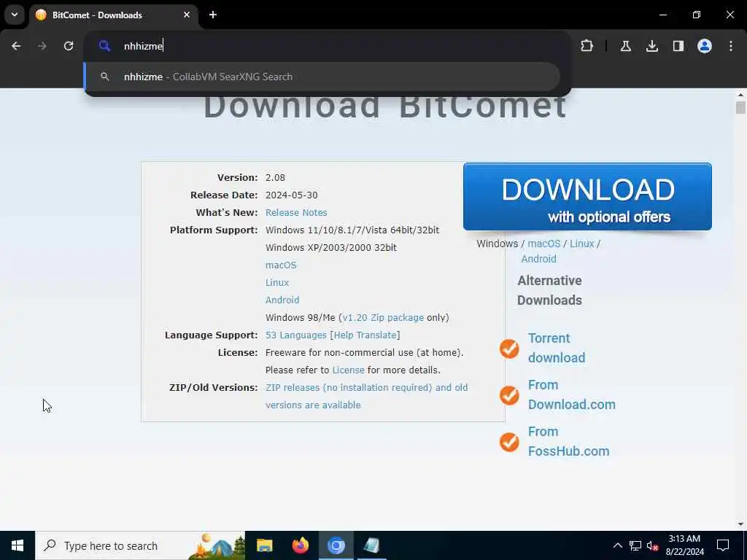Open the Extensions puzzle icon
Screen dimensions: 747x560
point(587,46)
